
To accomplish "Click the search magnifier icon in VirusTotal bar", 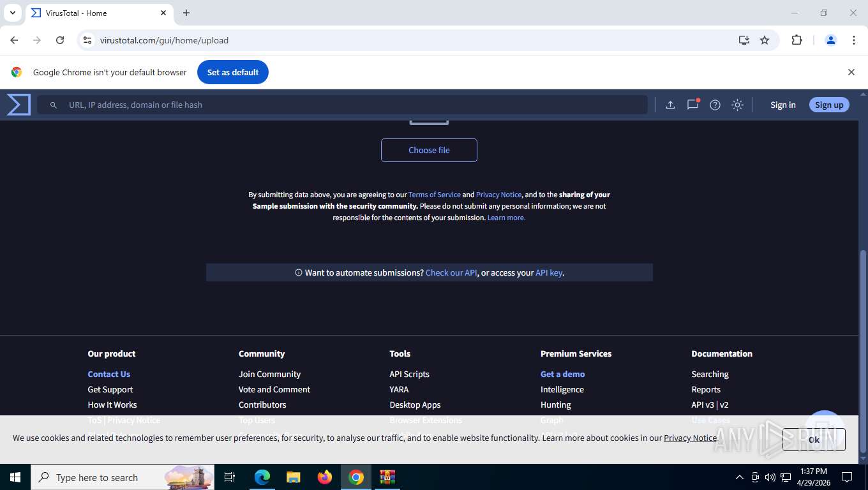I will (54, 105).
